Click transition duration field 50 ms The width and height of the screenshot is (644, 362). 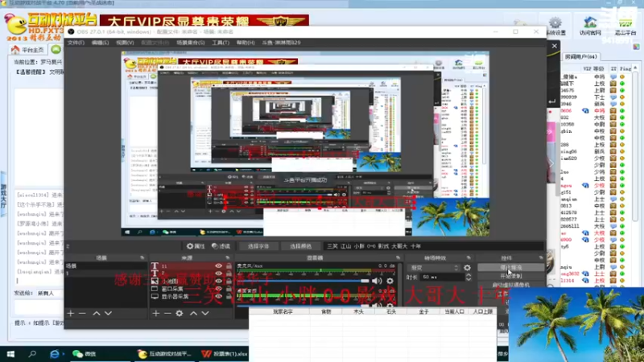(441, 278)
